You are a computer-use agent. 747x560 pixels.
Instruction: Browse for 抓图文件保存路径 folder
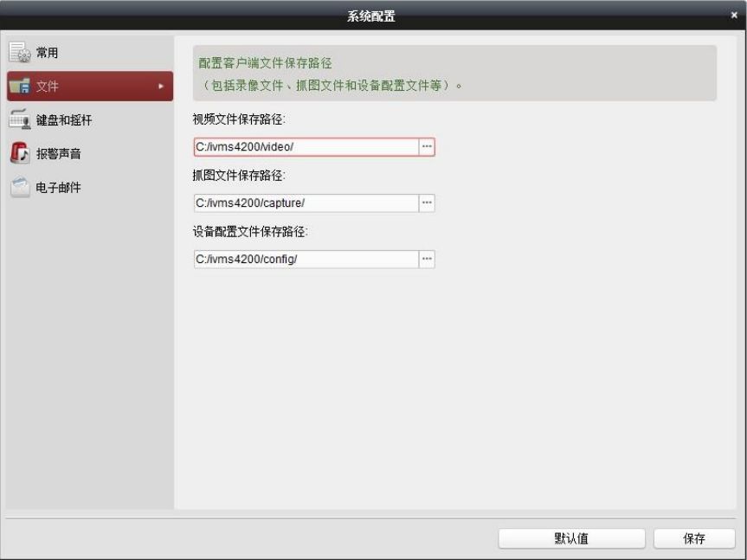coord(427,203)
